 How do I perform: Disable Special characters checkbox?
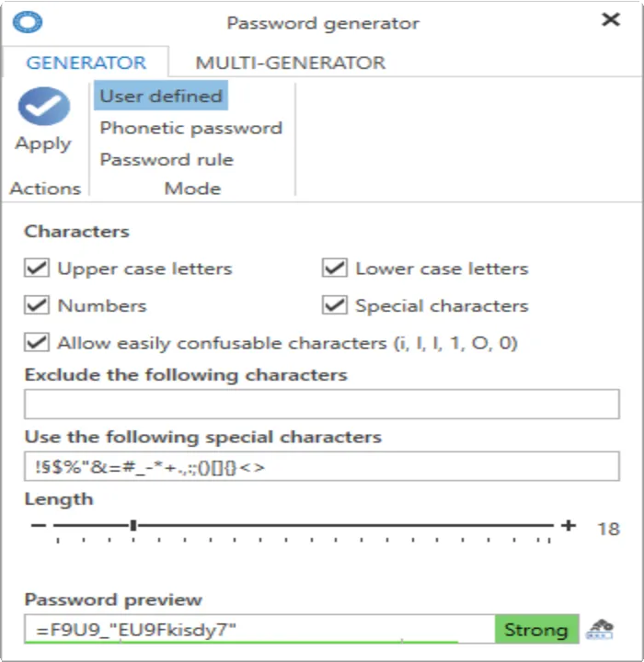[x=335, y=305]
